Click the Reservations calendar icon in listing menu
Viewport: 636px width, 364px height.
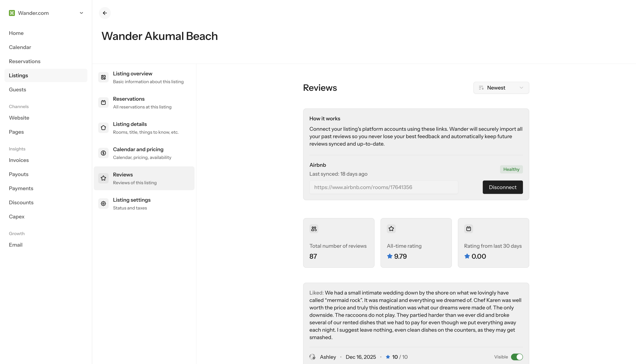coord(103,103)
